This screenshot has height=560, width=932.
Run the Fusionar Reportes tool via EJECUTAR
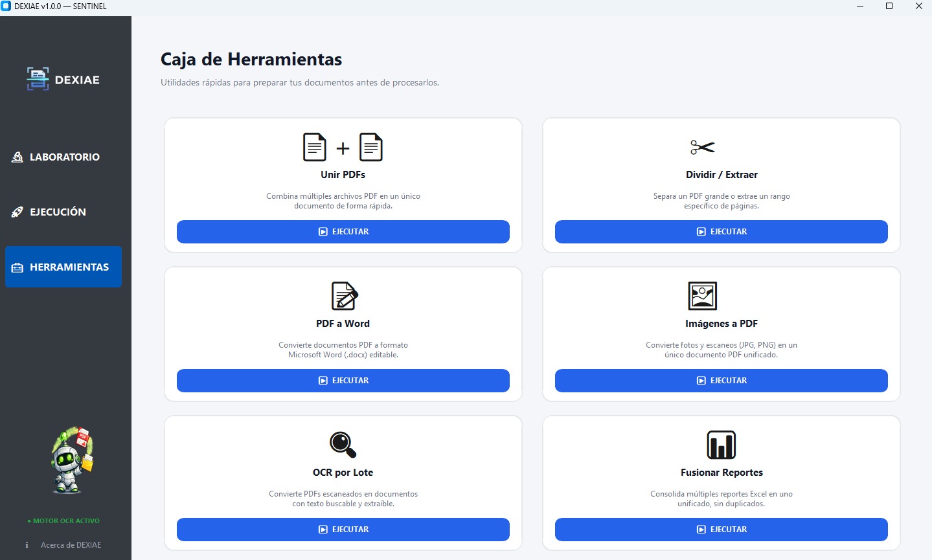[721, 530]
